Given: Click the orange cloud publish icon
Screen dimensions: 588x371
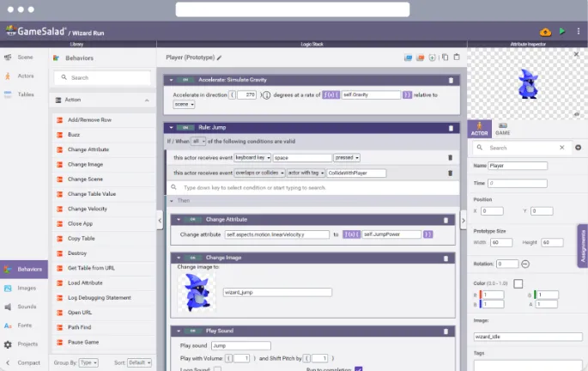Looking at the screenshot, I should 545,33.
